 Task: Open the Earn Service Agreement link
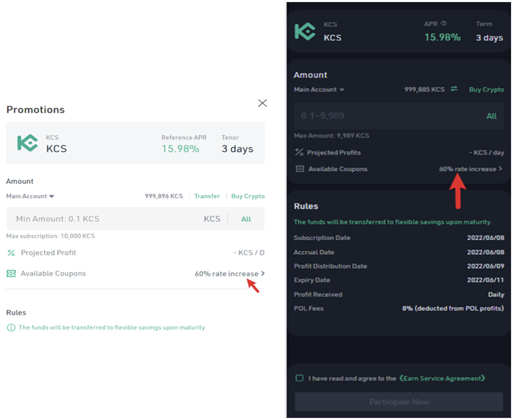(442, 378)
